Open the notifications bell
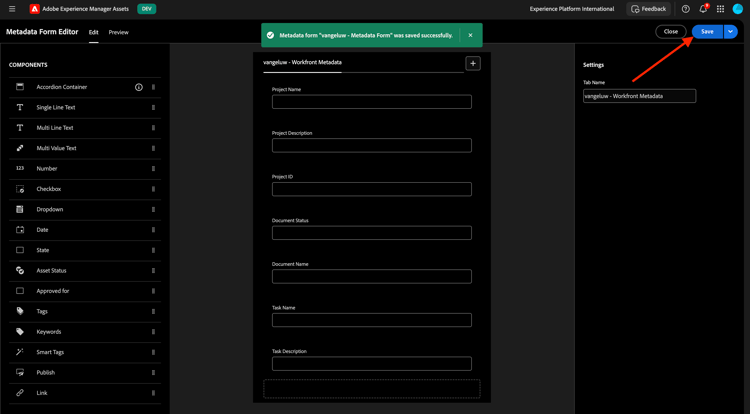Image resolution: width=750 pixels, height=414 pixels. [703, 9]
